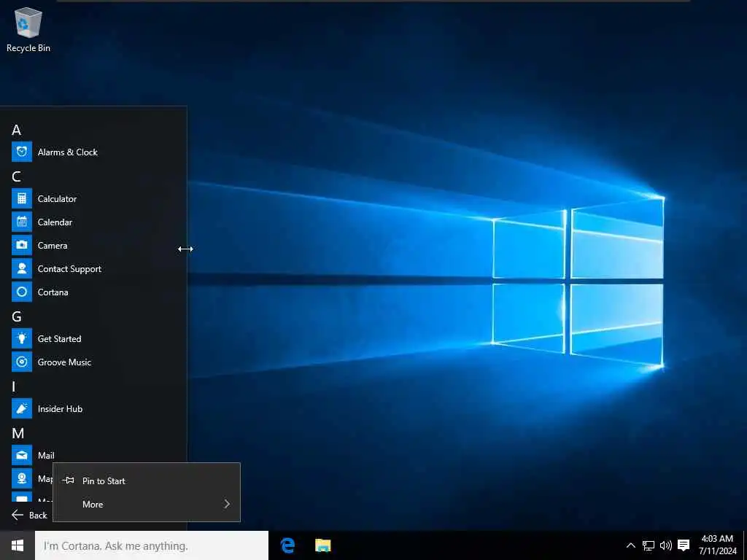The height and width of the screenshot is (560, 747).
Task: Jump to letter I group header
Action: (14, 386)
